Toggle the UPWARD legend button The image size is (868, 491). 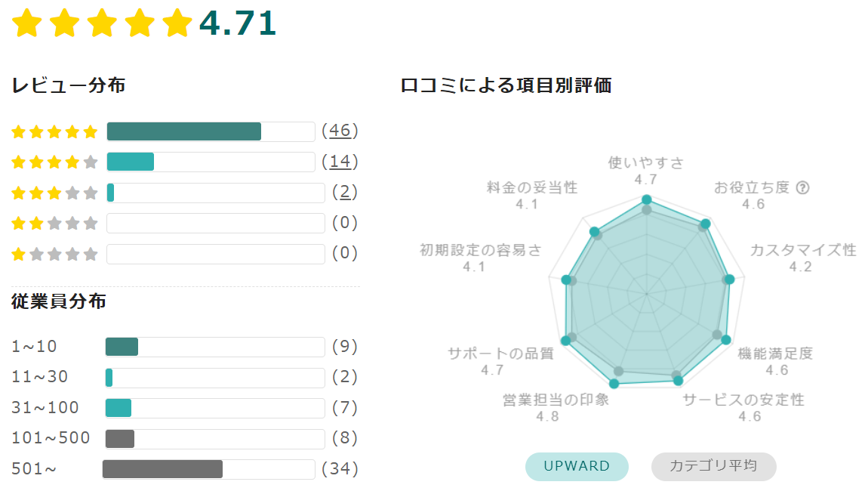point(577,466)
